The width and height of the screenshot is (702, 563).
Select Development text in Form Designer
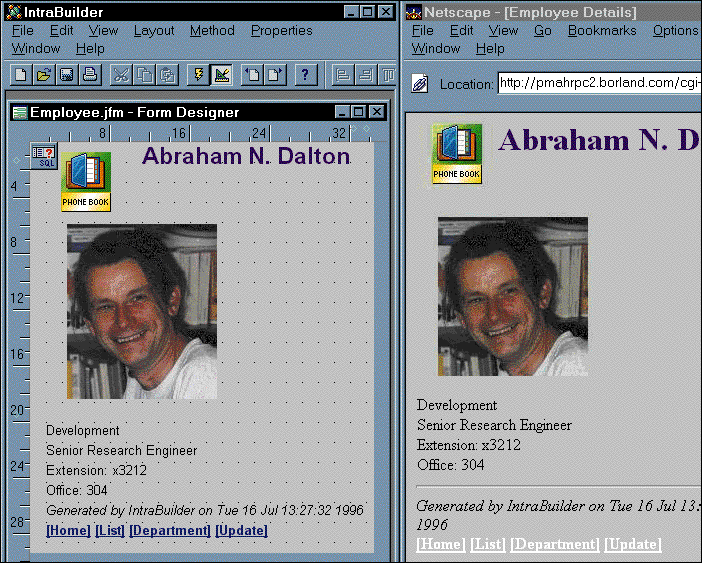(83, 431)
